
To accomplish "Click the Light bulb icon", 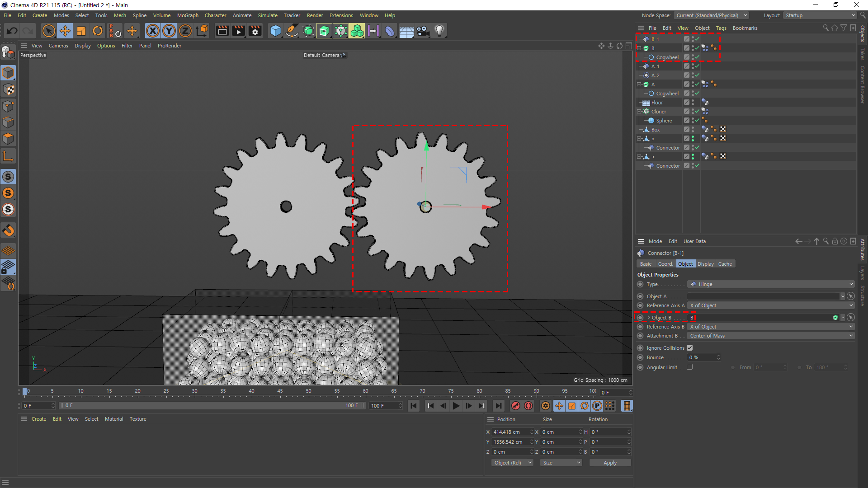I will [x=439, y=31].
